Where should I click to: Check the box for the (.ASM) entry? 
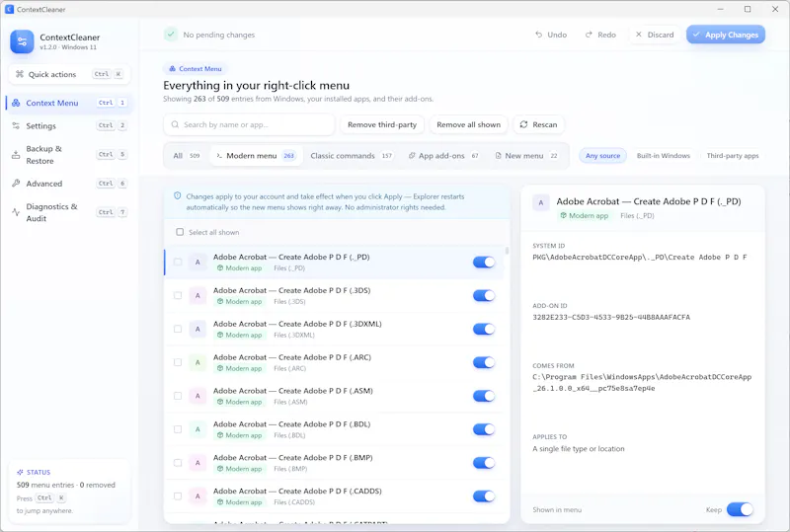(x=178, y=396)
